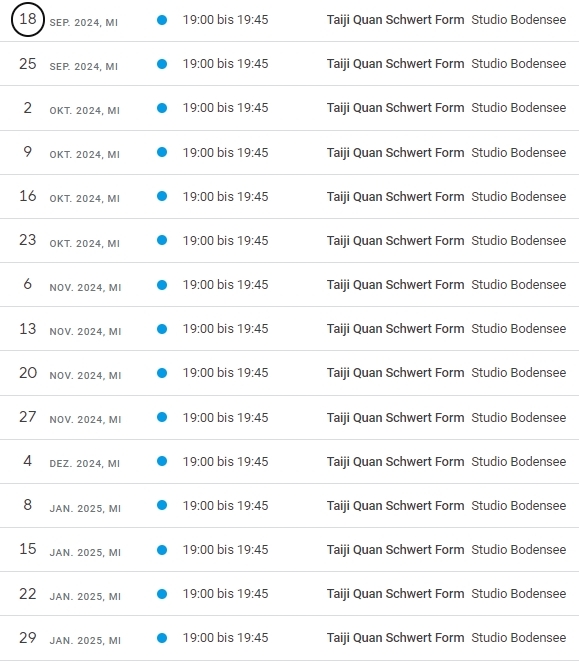Click the blue dot for 29 Jan. 2025

[162, 638]
